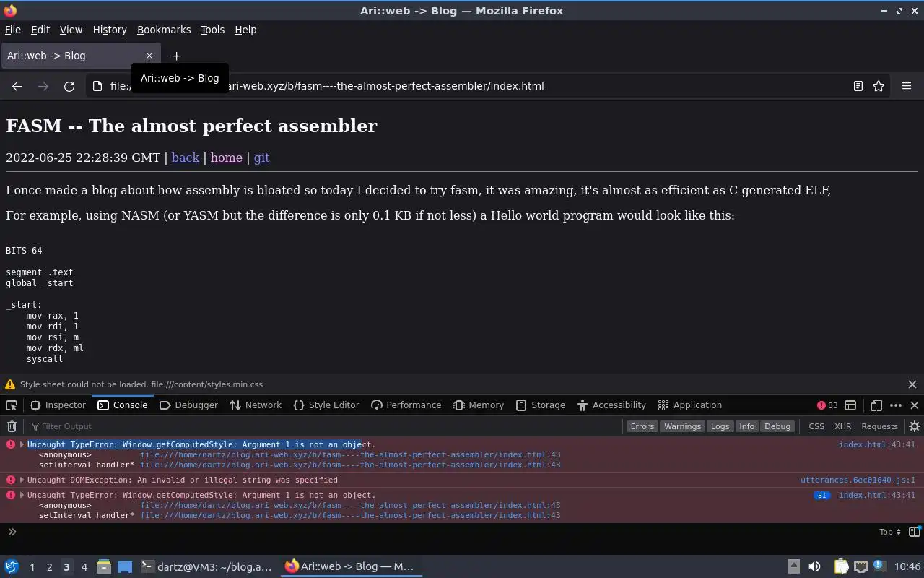The height and width of the screenshot is (578, 924).
Task: Switch to the Application tab
Action: (x=689, y=405)
